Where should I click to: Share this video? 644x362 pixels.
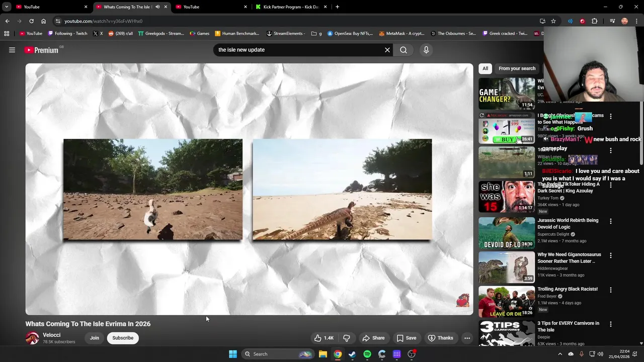373,338
